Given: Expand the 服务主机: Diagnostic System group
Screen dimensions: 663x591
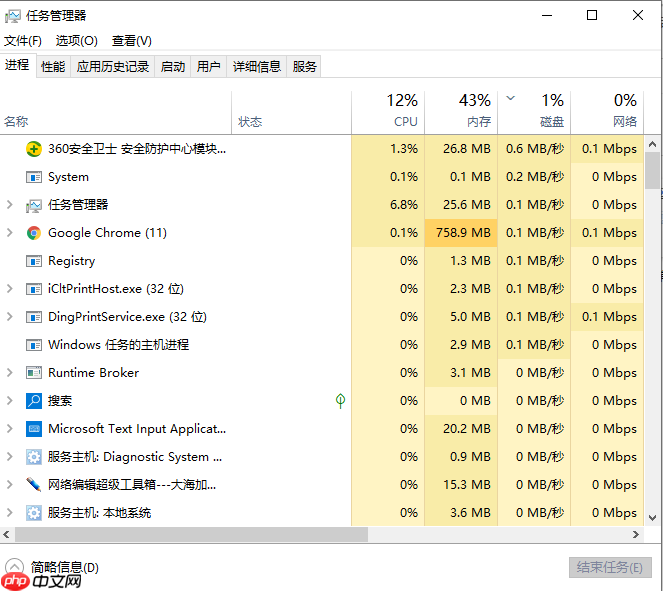Looking at the screenshot, I should point(9,456).
